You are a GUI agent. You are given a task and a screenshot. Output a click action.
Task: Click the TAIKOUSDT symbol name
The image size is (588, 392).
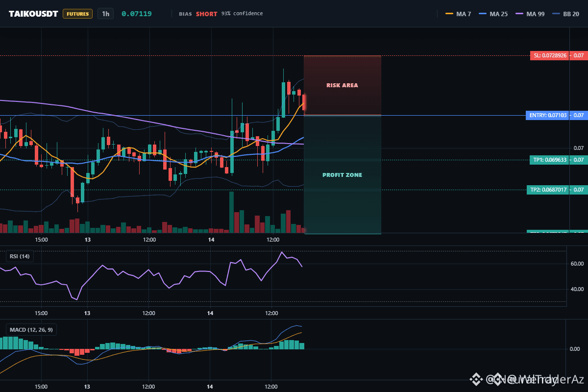(x=33, y=14)
